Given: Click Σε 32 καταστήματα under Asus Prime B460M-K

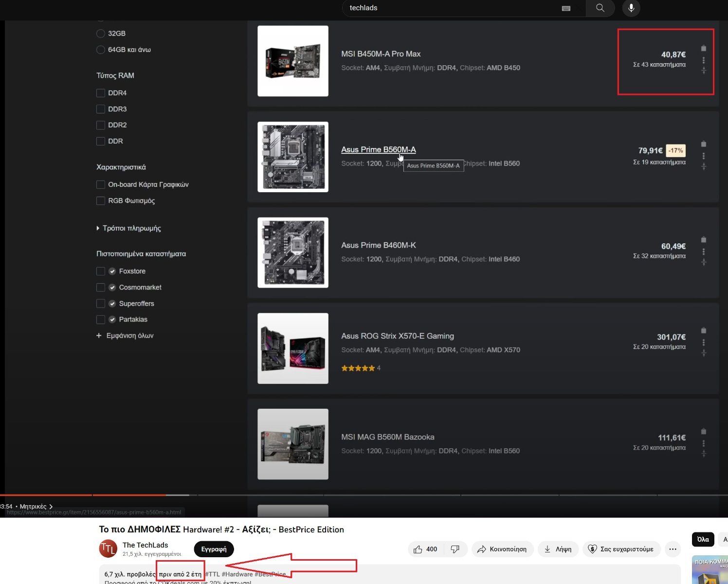Looking at the screenshot, I should click(x=659, y=256).
